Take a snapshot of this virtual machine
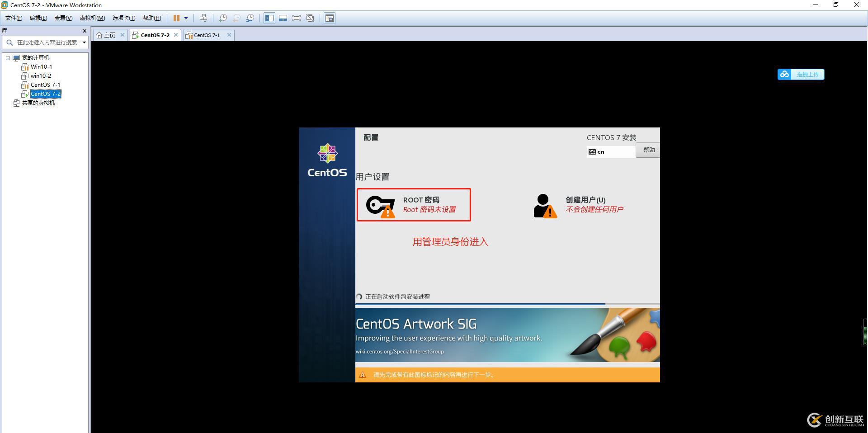Image resolution: width=868 pixels, height=433 pixels. (x=223, y=18)
